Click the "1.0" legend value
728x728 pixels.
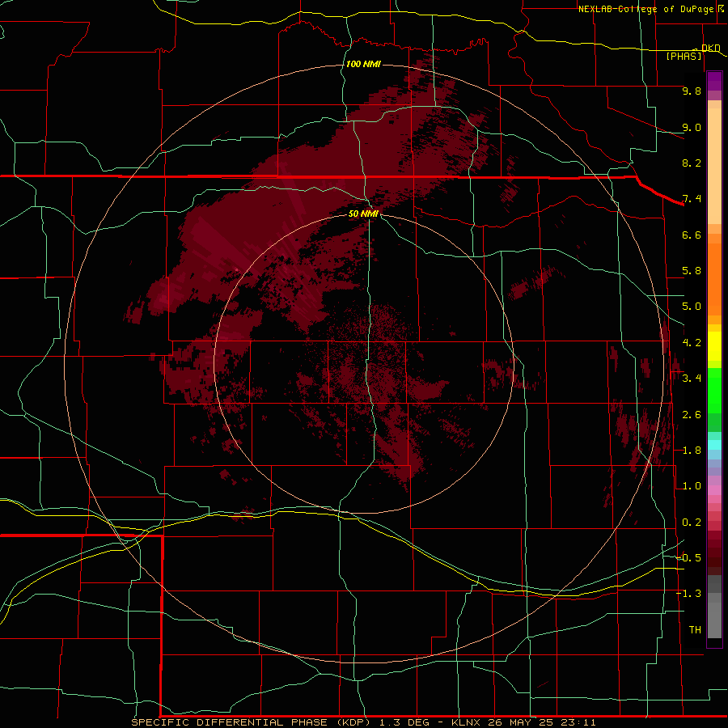tap(692, 486)
